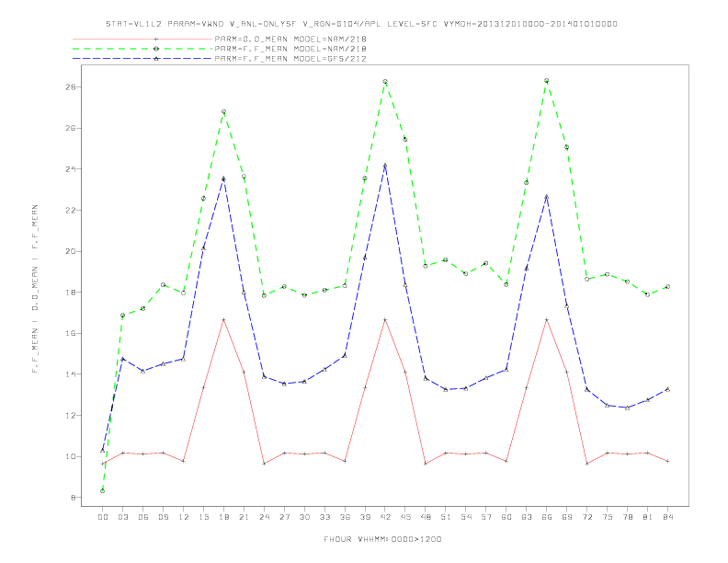Click x-axis tick label 03

(122, 517)
